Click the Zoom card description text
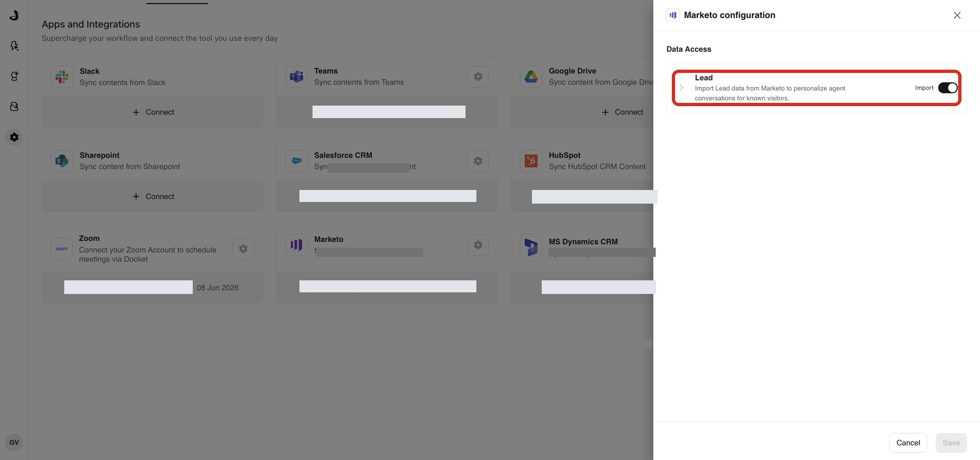The image size is (980, 460). click(x=148, y=254)
